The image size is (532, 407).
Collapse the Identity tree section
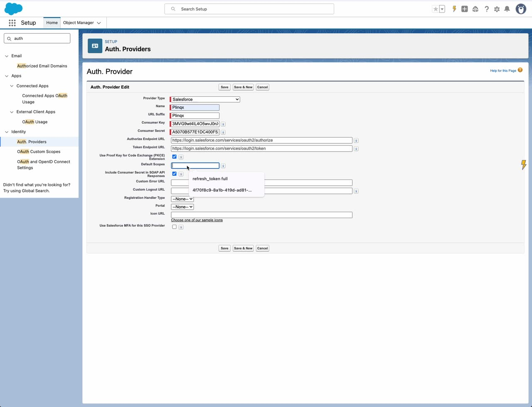(x=7, y=132)
